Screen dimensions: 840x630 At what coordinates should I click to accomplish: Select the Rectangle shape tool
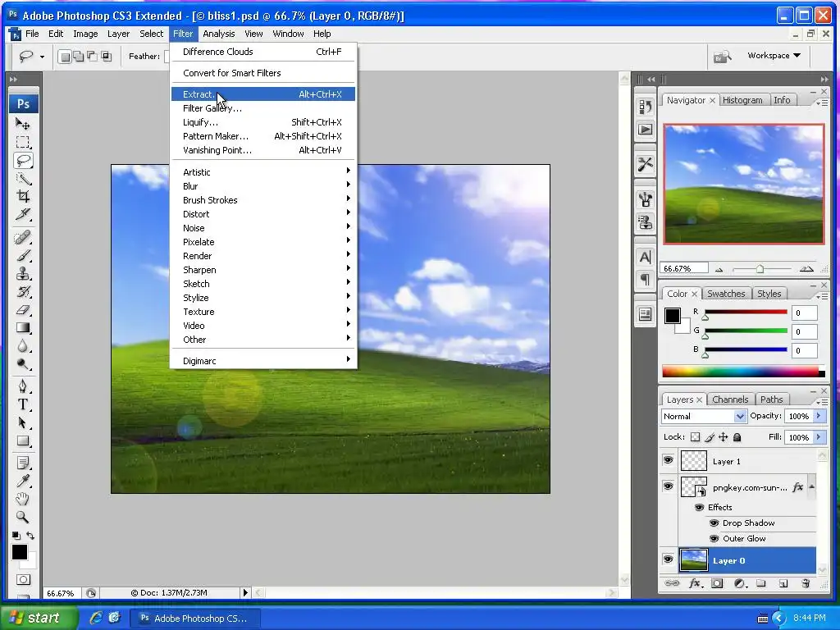pyautogui.click(x=22, y=441)
